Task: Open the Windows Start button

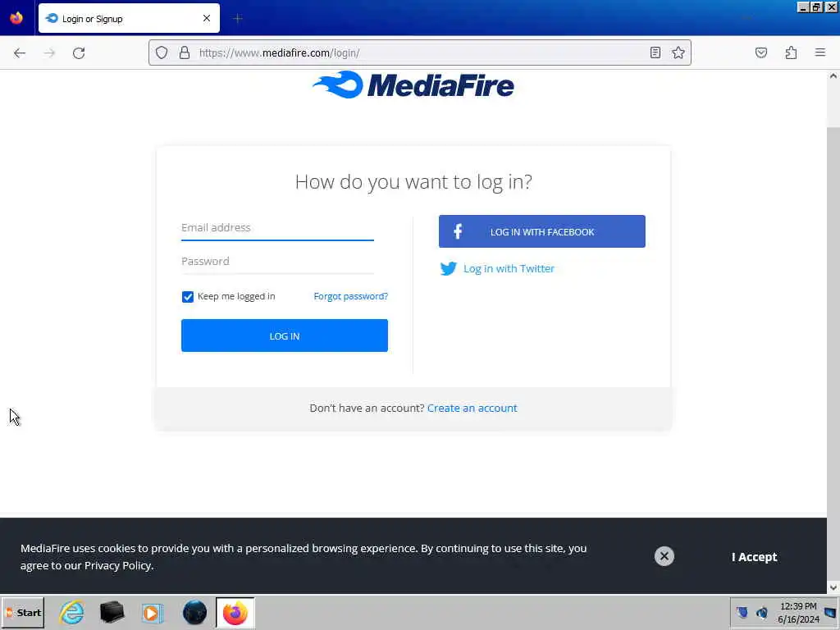Action: 22,612
